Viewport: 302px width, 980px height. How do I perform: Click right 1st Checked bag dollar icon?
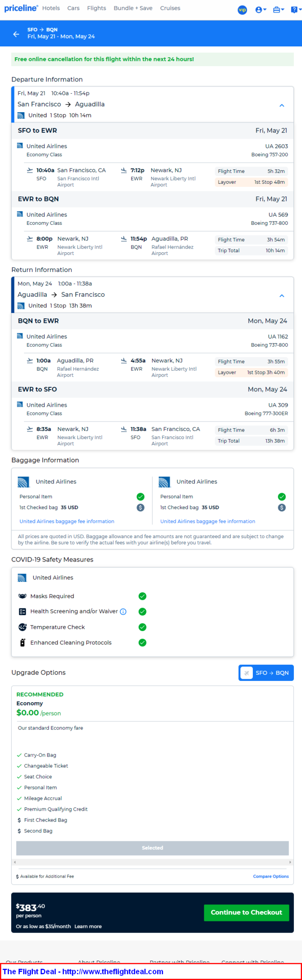282,508
